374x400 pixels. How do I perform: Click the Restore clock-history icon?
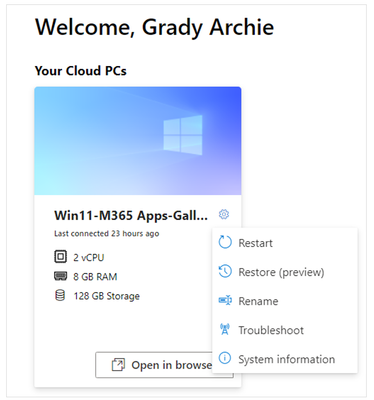[x=225, y=271]
